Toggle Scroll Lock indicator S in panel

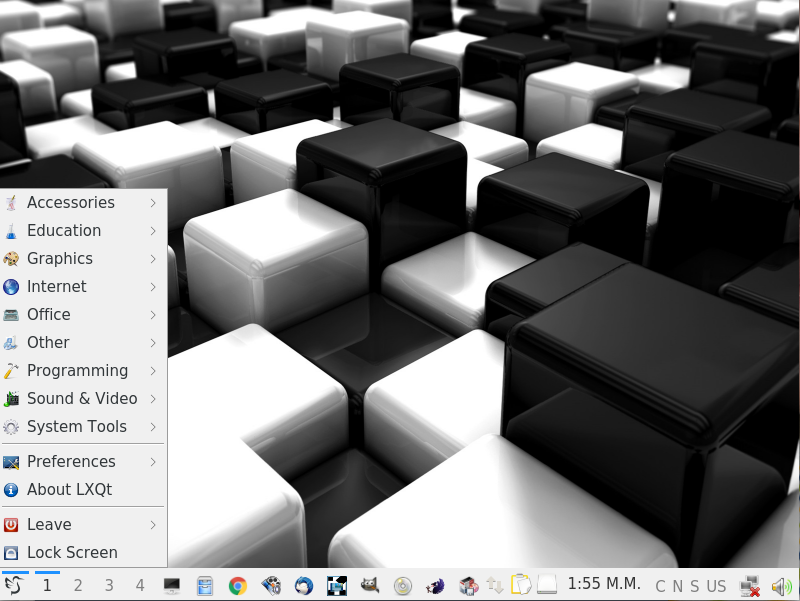[694, 586]
